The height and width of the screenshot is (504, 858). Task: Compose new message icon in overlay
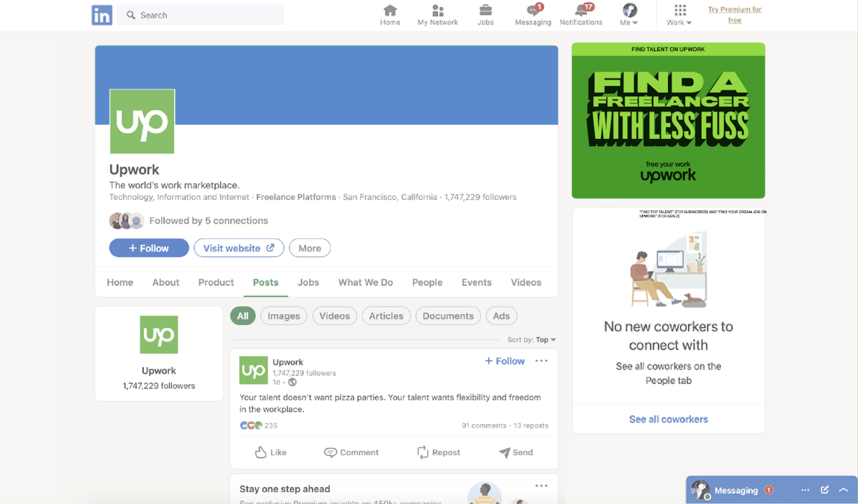click(824, 490)
